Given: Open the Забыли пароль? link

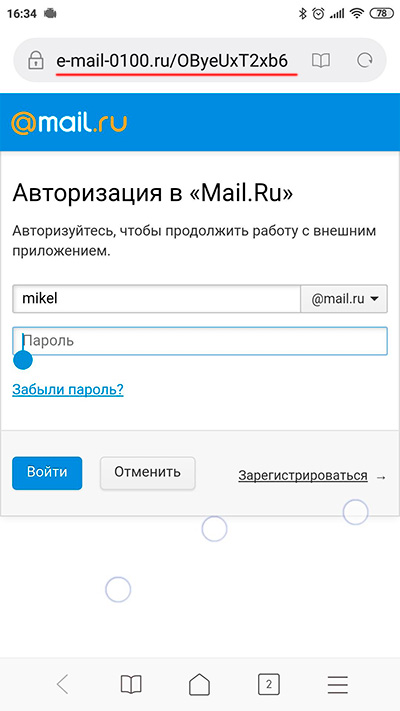Looking at the screenshot, I should point(68,390).
